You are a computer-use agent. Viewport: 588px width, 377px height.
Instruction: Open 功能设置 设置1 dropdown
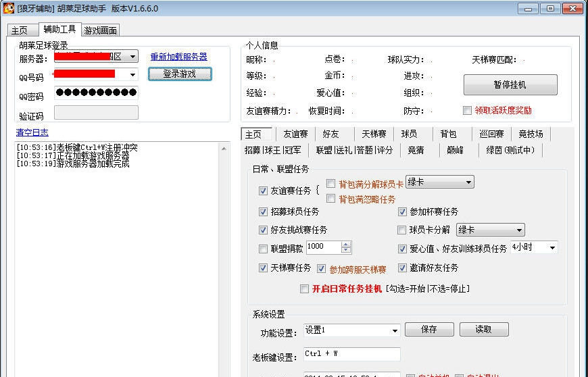[351, 330]
